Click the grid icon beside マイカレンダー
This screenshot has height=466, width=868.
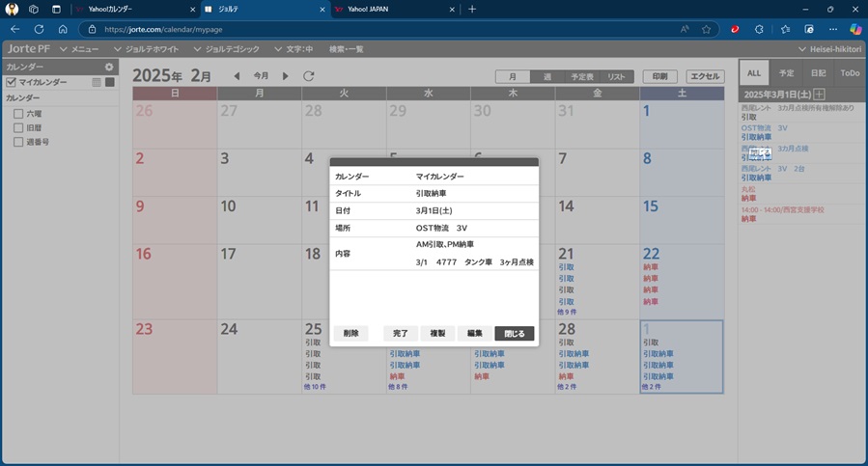97,83
